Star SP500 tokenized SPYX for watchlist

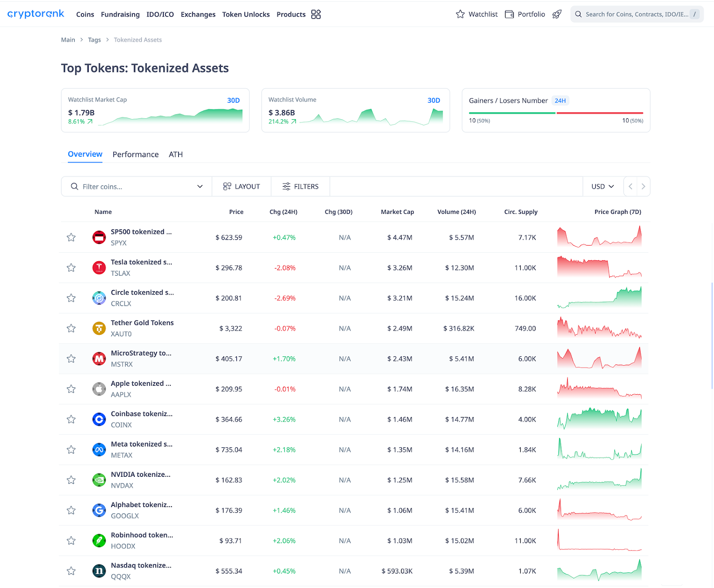pyautogui.click(x=71, y=237)
